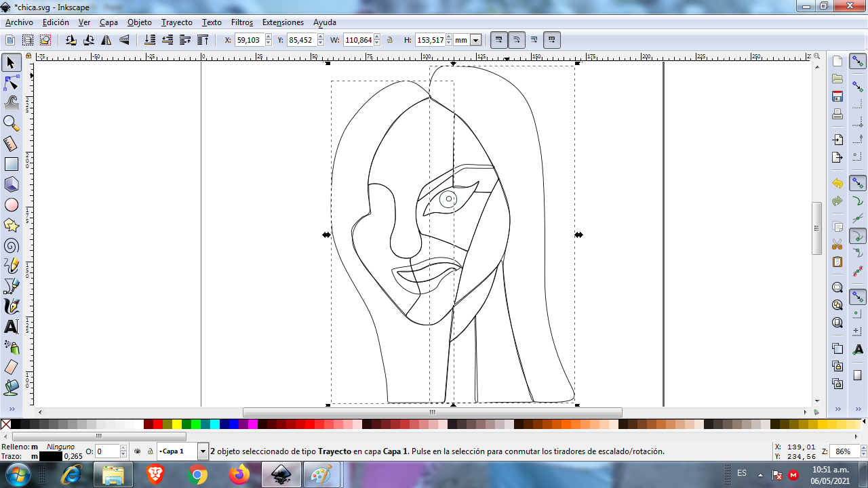Screen dimensions: 868x488
Task: Select the Tweak tool
Action: point(11,103)
